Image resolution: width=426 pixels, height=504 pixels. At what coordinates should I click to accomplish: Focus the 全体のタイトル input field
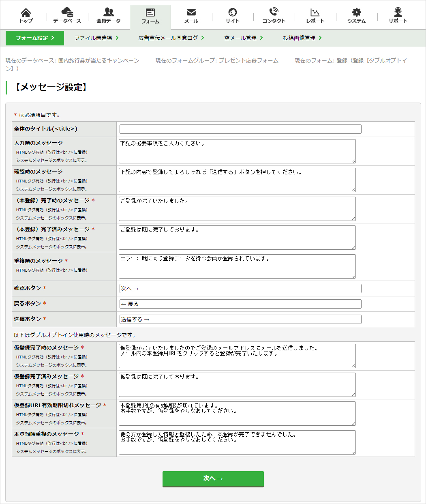(x=240, y=129)
